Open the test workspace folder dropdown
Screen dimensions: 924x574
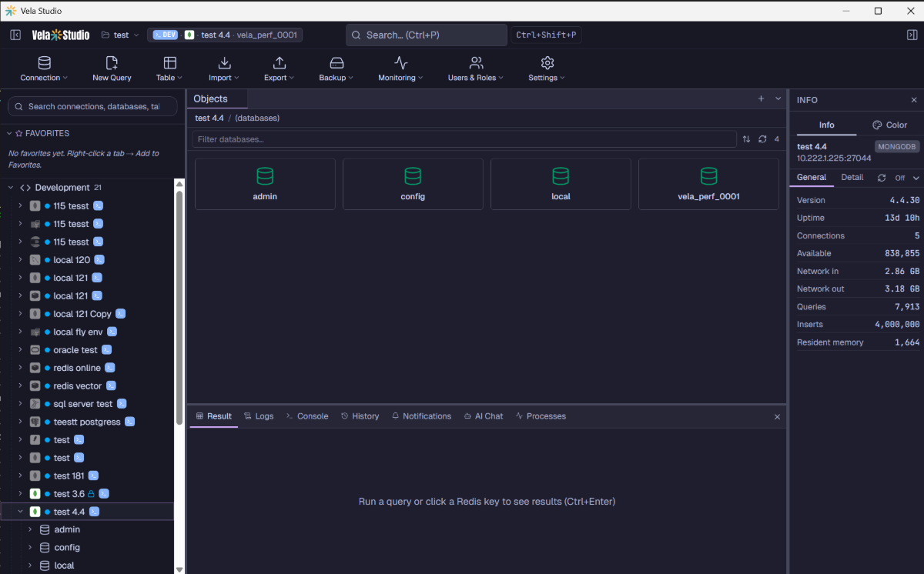[x=119, y=35]
